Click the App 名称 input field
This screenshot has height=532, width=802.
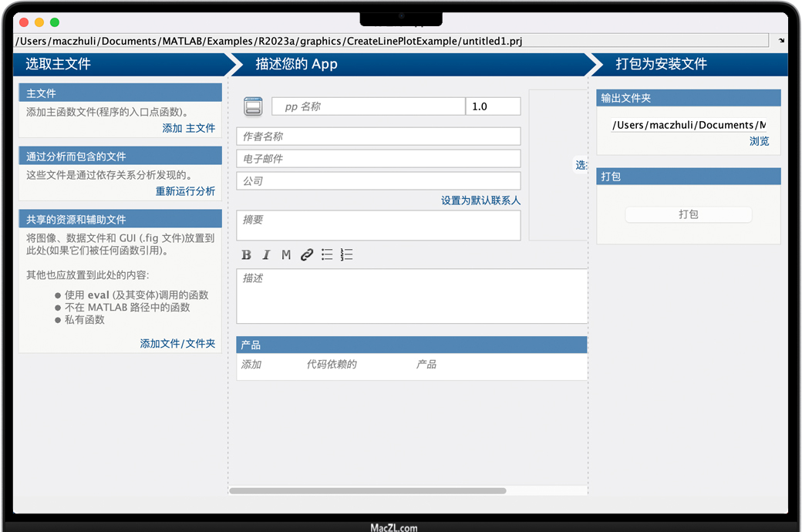369,106
